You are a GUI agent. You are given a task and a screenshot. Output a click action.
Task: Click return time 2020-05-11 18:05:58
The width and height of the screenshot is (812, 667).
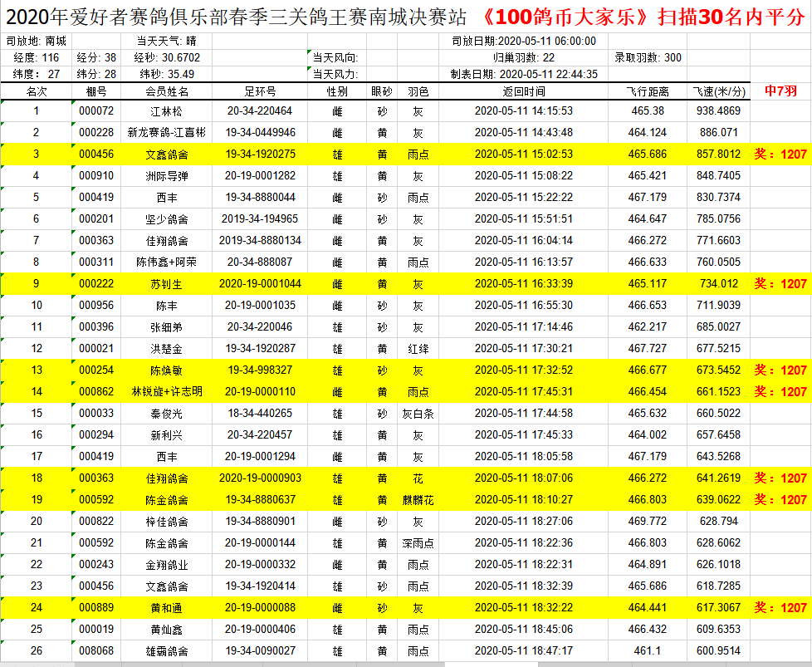[x=524, y=457]
